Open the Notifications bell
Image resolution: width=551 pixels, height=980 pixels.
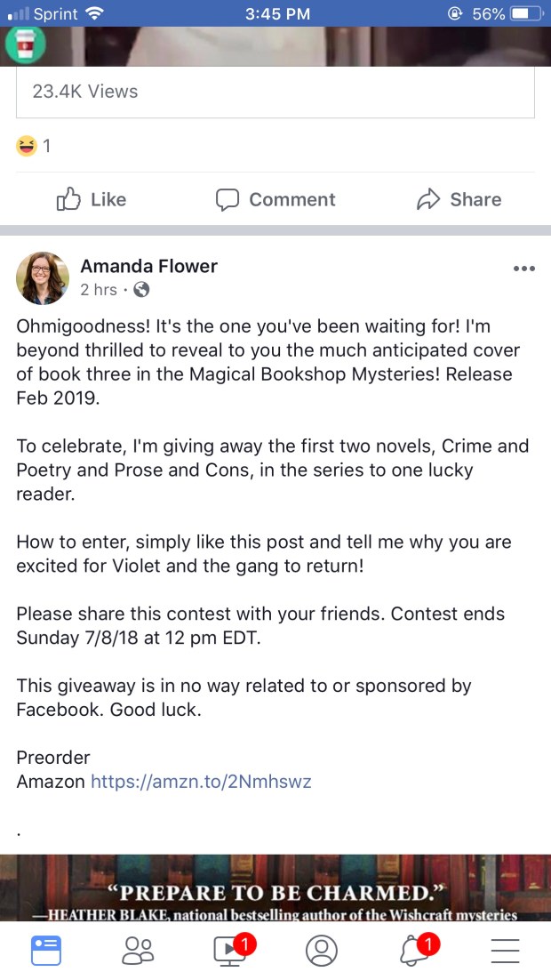[413, 950]
